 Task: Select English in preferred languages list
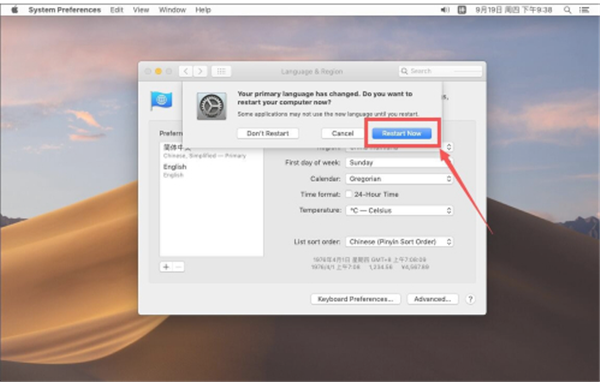click(x=211, y=170)
